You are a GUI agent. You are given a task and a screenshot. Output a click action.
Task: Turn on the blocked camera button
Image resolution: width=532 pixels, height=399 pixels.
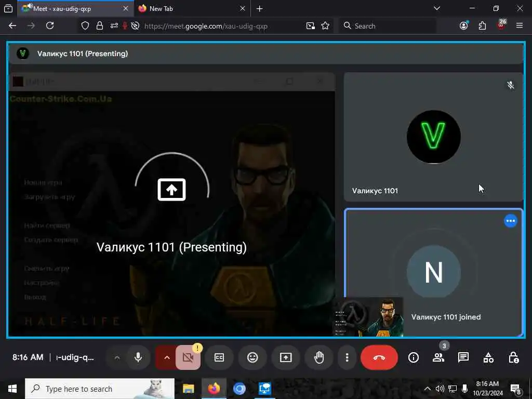[188, 357]
